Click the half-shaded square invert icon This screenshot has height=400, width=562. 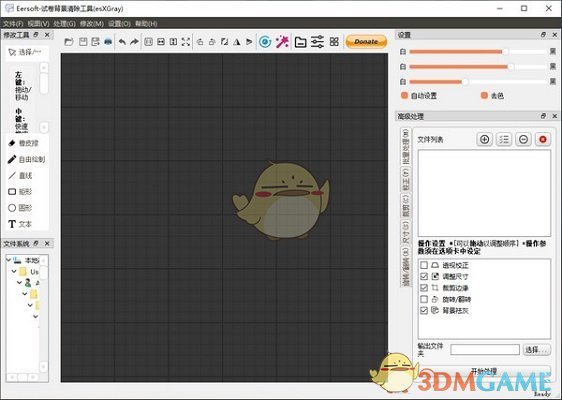click(x=224, y=42)
